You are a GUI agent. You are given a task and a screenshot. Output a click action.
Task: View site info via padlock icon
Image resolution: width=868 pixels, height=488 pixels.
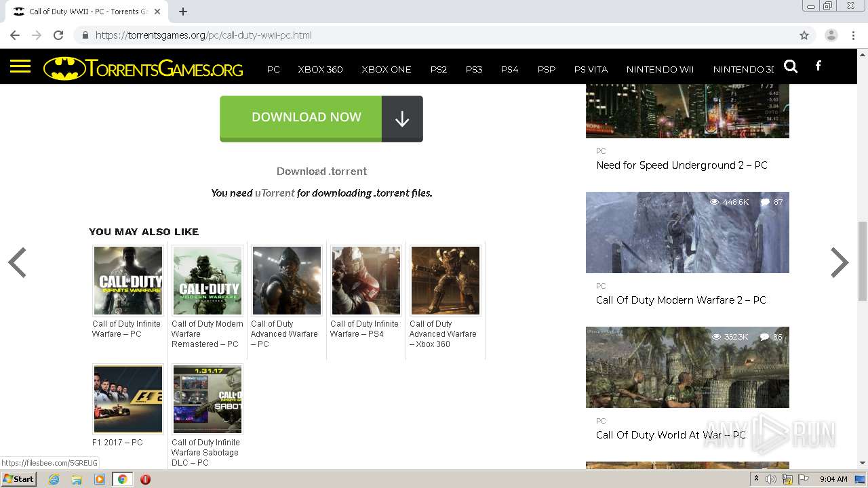pyautogui.click(x=85, y=35)
